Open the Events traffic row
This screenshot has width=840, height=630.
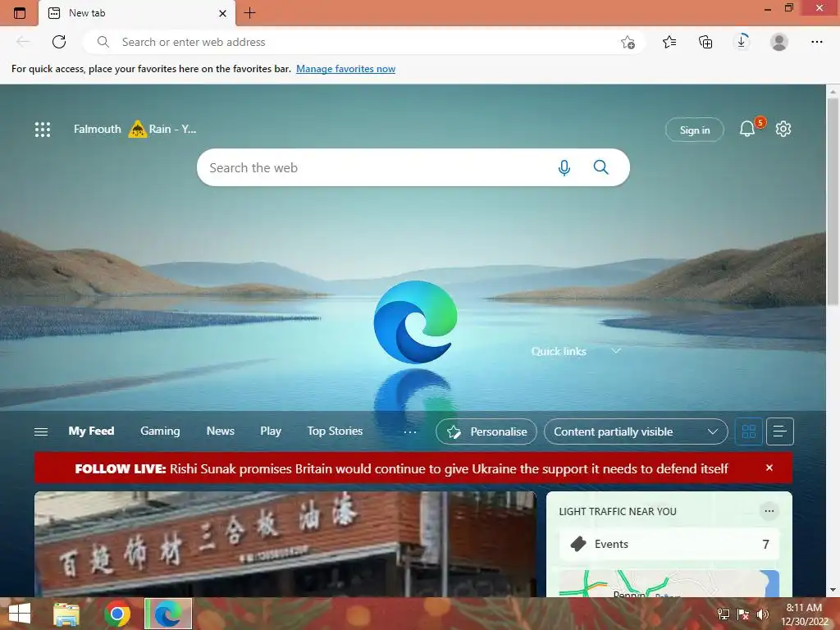tap(669, 545)
